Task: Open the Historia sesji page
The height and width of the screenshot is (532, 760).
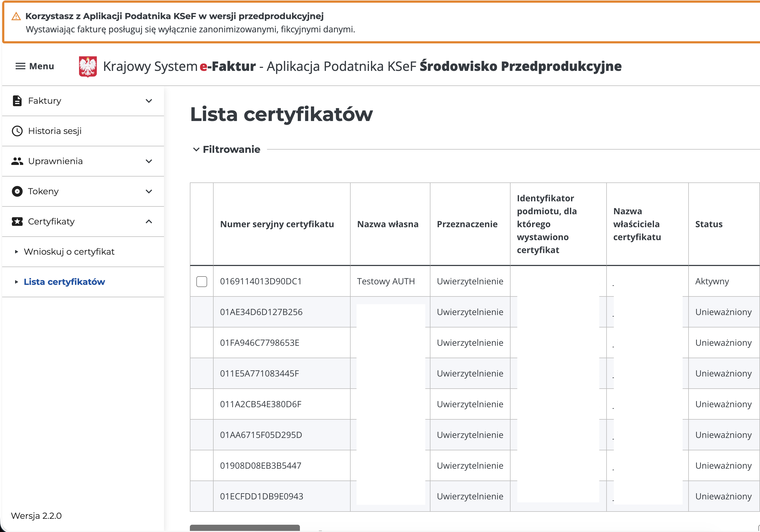Action: (x=55, y=131)
